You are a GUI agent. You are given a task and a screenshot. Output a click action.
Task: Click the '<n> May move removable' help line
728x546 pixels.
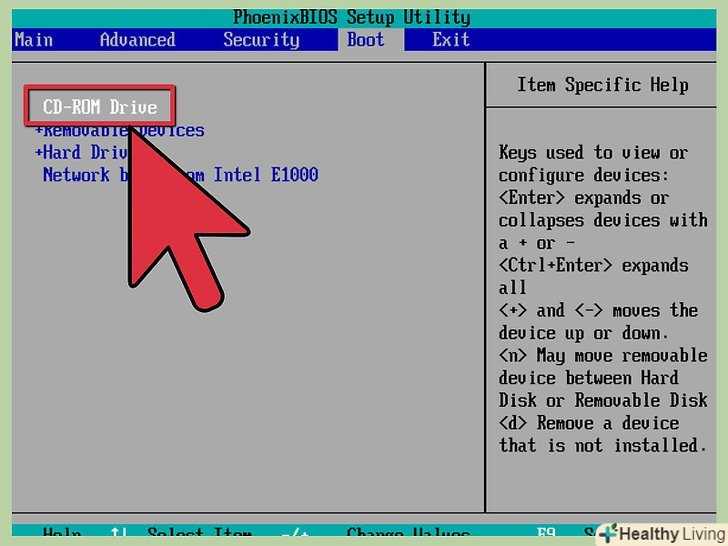click(603, 356)
